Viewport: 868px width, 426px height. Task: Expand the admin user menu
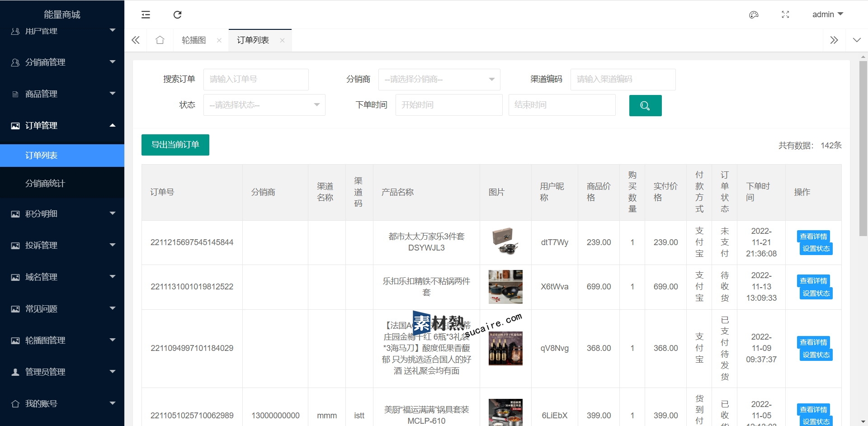point(827,14)
